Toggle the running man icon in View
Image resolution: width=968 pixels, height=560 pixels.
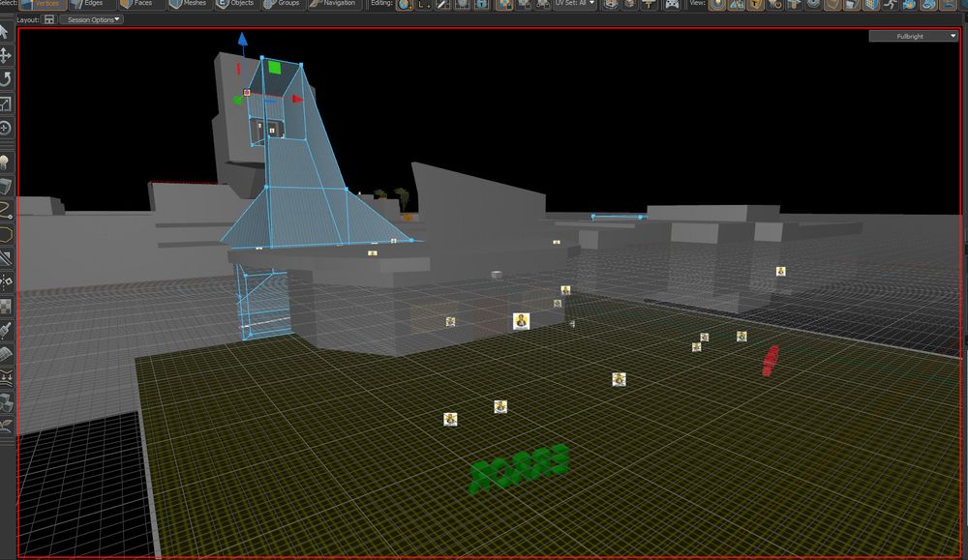[891, 4]
